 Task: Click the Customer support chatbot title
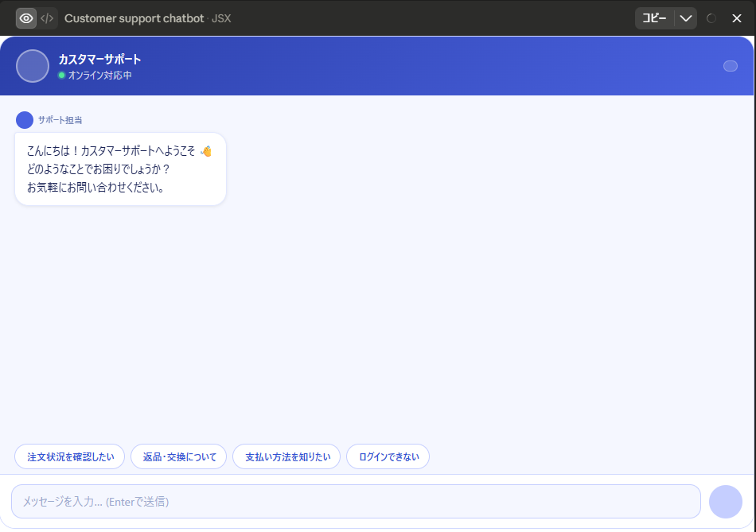coord(134,18)
